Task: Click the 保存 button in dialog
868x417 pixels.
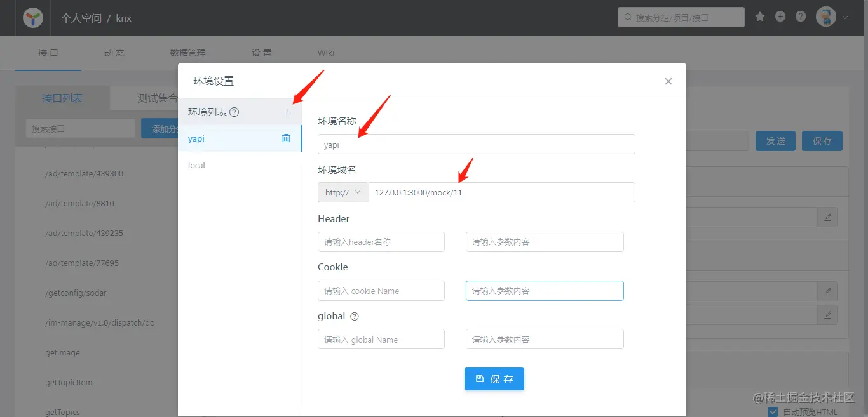Action: coord(494,379)
